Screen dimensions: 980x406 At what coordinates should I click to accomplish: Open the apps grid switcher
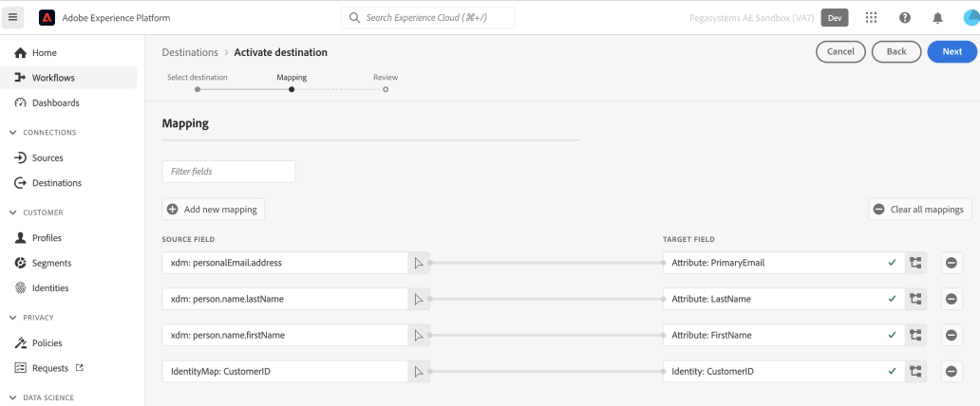[x=872, y=18]
